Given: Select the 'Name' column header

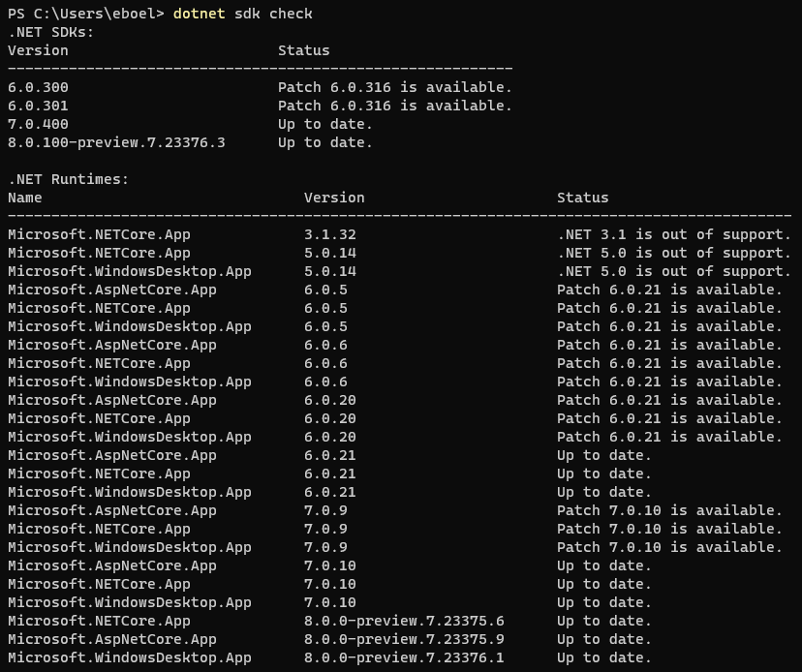Looking at the screenshot, I should click(x=24, y=198).
